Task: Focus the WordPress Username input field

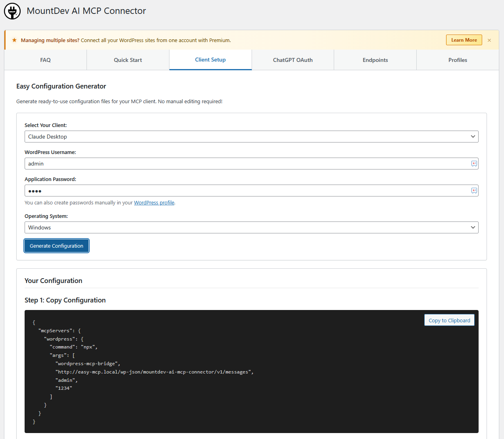Action: coord(246,164)
